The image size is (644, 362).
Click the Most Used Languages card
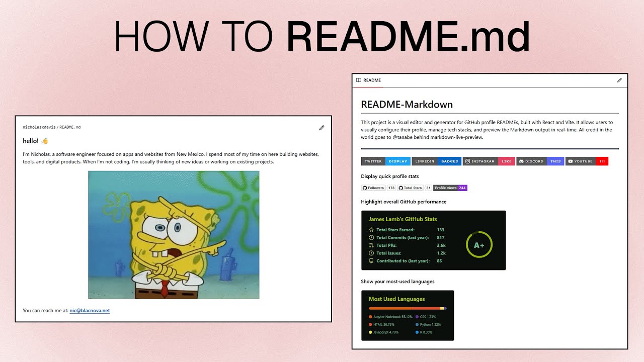[x=408, y=315]
